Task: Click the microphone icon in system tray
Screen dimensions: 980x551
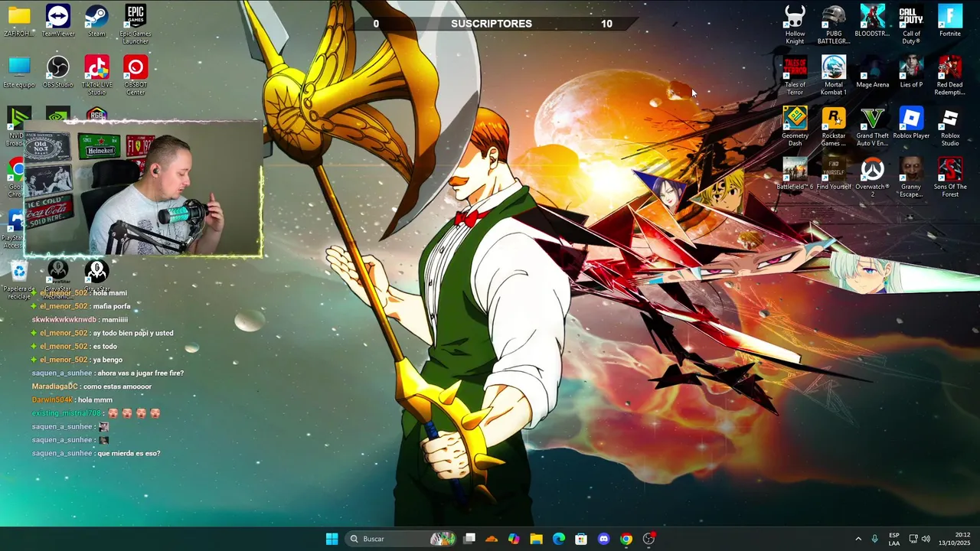Action: (875, 539)
